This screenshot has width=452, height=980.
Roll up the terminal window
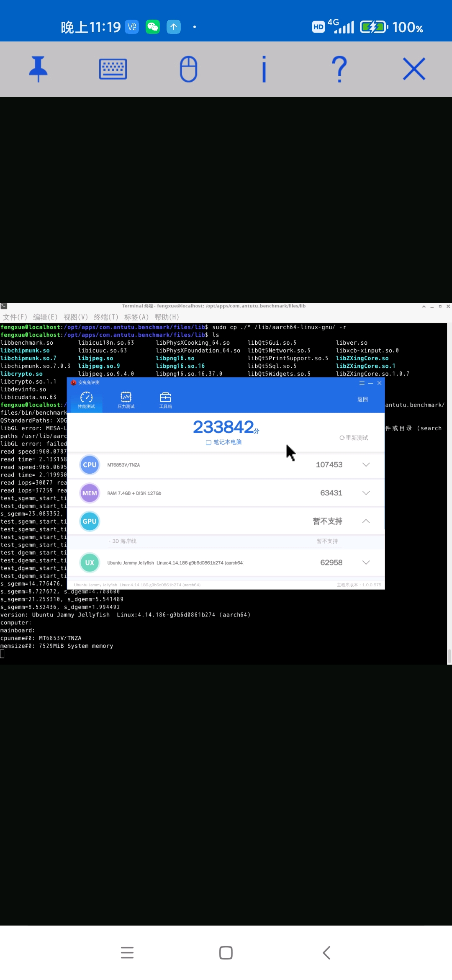(424, 306)
